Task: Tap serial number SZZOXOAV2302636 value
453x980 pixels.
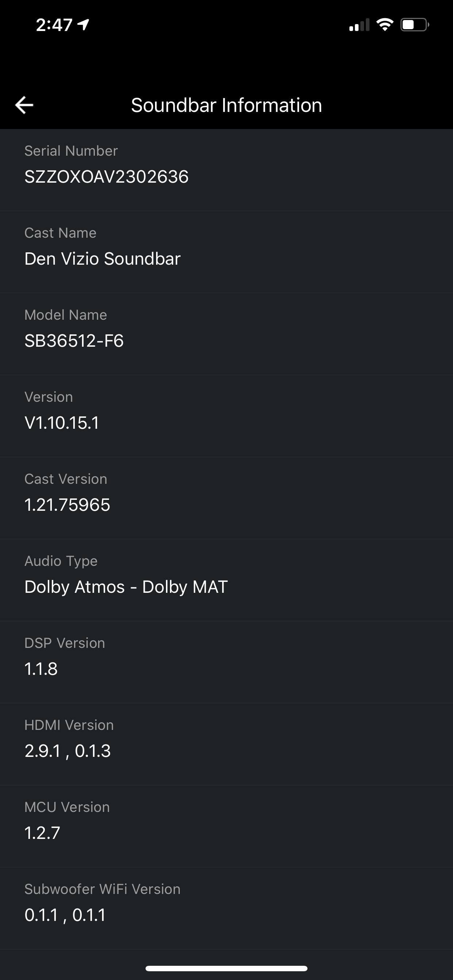Action: (107, 177)
